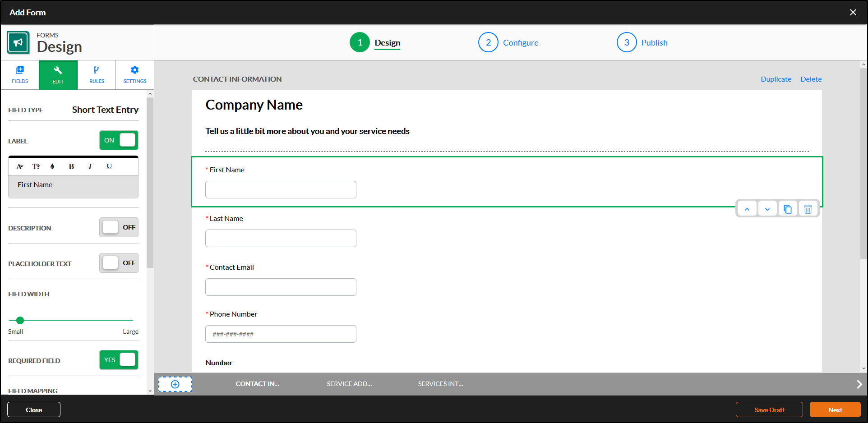868x423 pixels.
Task: Click the Duplicate section link
Action: click(x=776, y=79)
